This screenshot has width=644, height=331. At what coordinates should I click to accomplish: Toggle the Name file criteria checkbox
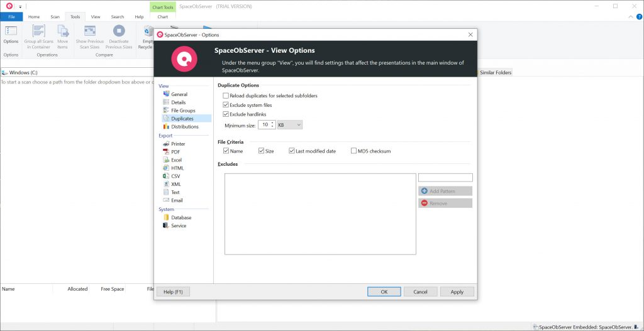[226, 151]
